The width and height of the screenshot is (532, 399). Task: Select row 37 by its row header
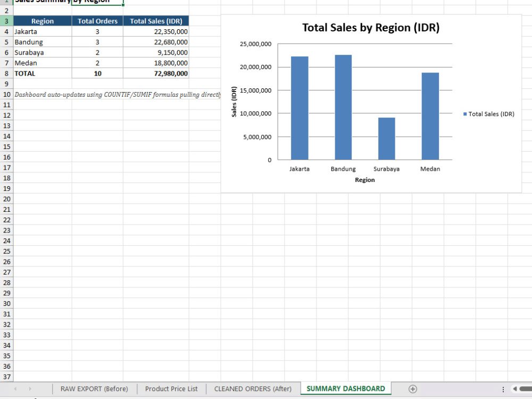[x=6, y=377]
